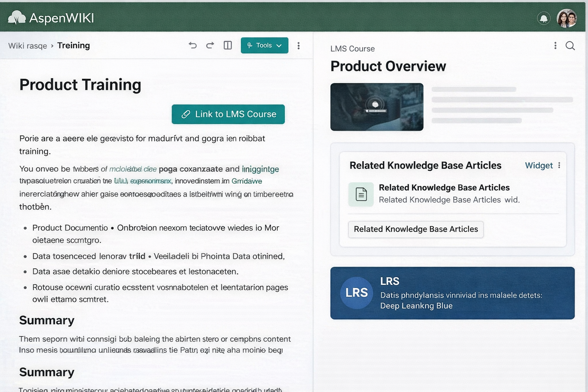Viewport: 588px width, 392px height.
Task: Click the AspenWIKI tree logo
Action: tap(17, 18)
